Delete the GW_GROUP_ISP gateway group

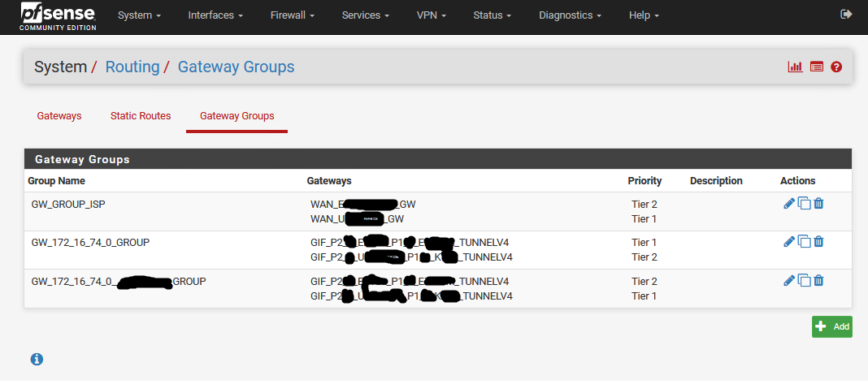point(818,204)
